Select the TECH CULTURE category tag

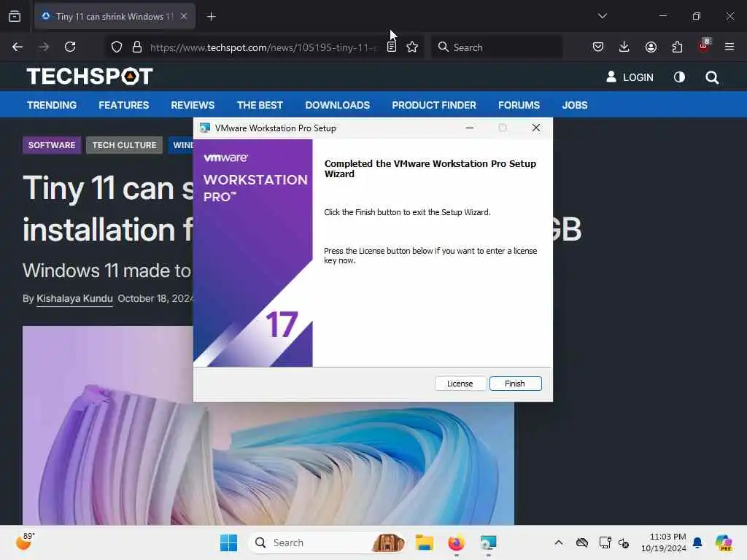[124, 145]
